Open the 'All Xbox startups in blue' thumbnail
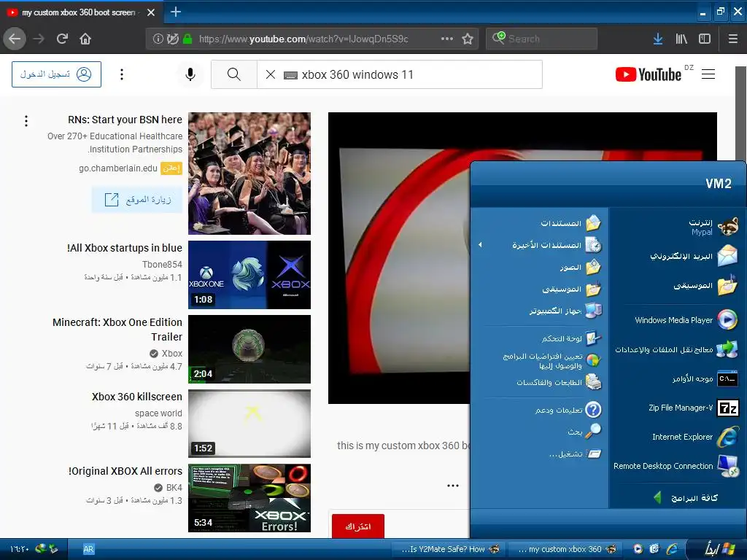747x560 pixels. (249, 275)
